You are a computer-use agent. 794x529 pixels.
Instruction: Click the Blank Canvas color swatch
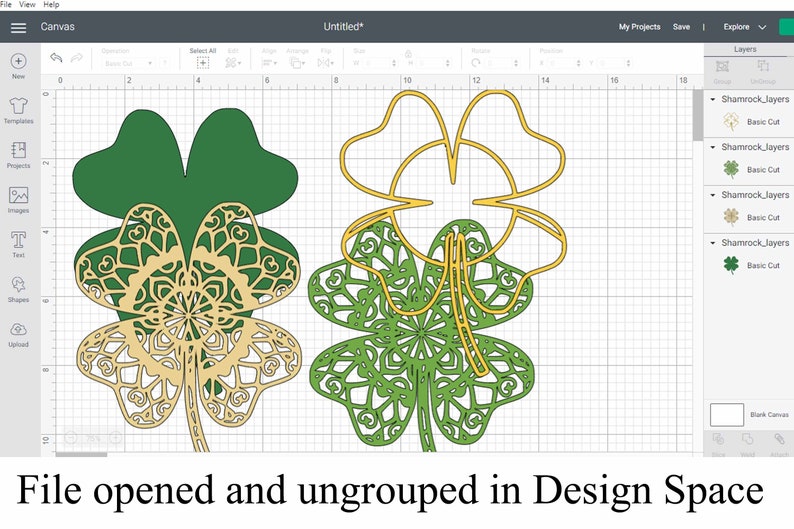click(727, 415)
